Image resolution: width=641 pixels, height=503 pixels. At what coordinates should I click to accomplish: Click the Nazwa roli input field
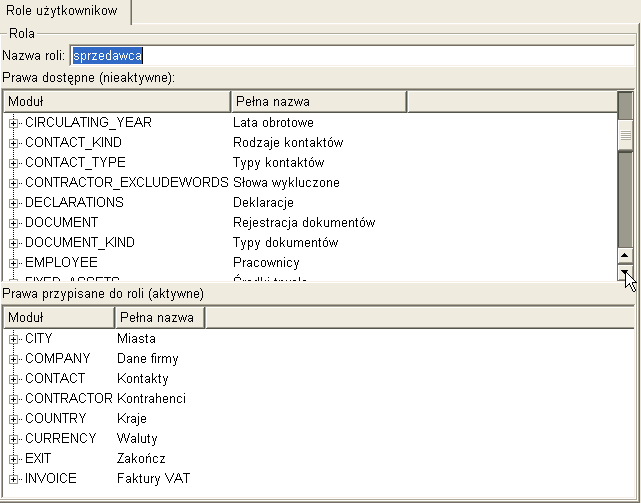tap(352, 56)
